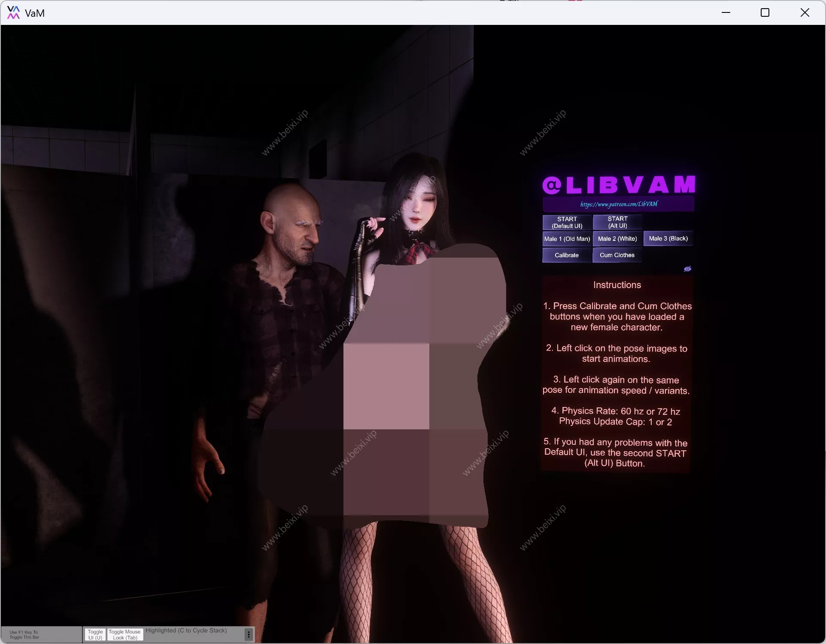This screenshot has height=644, width=826.
Task: Open the LibVAM Patreon link
Action: coord(619,204)
